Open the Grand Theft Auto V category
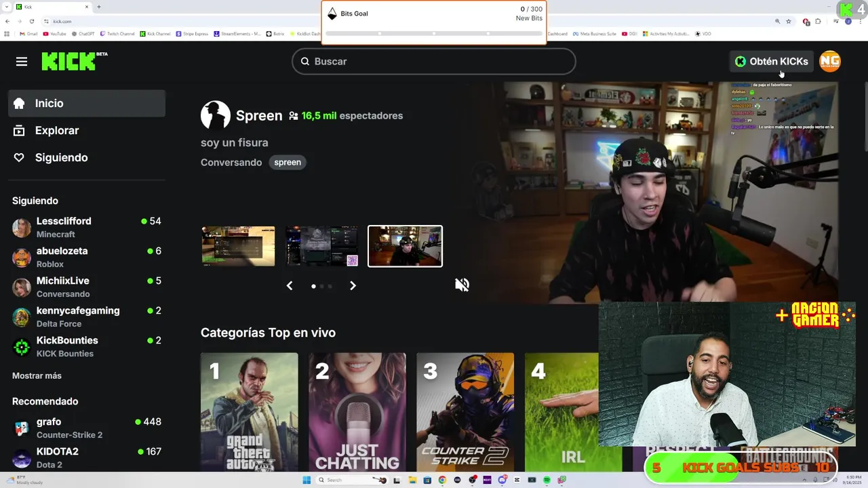This screenshot has height=488, width=868. point(249,412)
